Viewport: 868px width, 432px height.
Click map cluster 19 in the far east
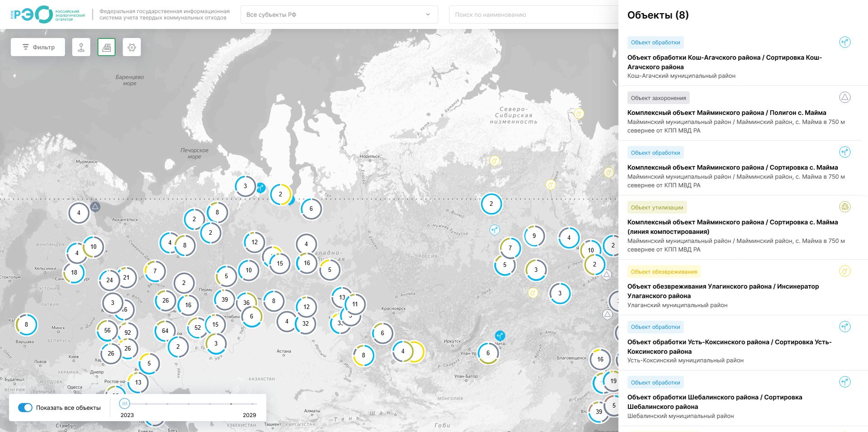pos(613,381)
